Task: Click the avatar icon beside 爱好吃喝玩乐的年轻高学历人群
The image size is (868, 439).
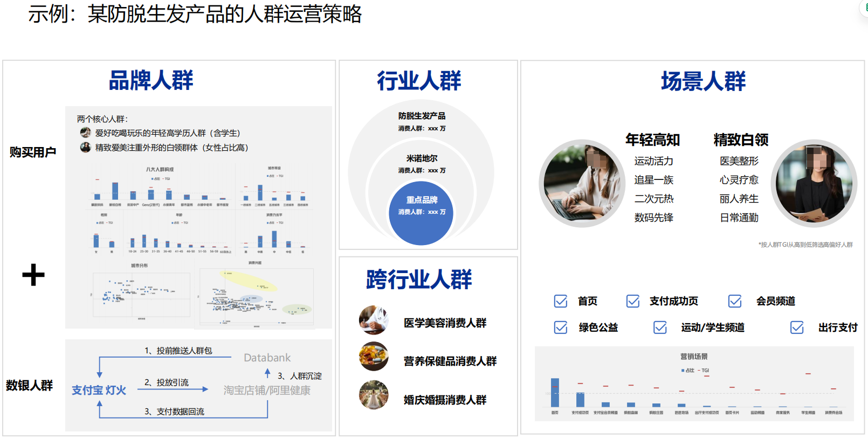Action: pyautogui.click(x=85, y=133)
